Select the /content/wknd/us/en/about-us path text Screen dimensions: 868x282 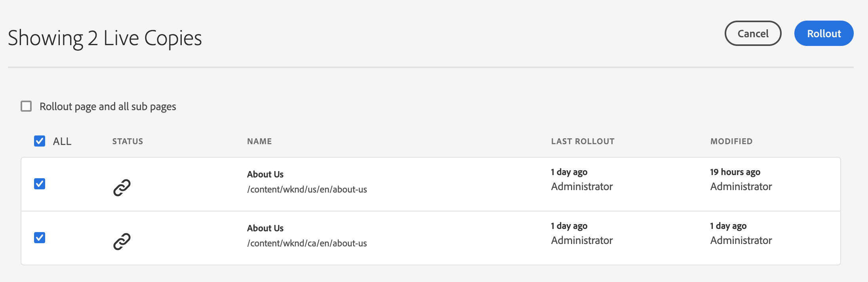(307, 189)
